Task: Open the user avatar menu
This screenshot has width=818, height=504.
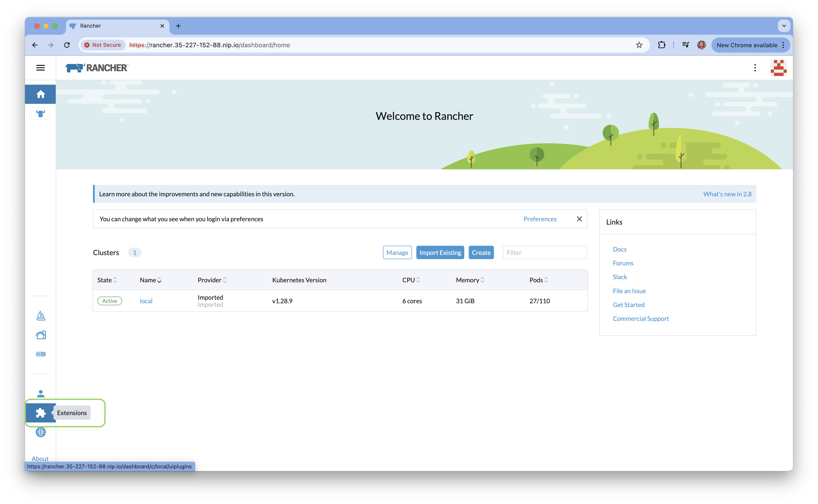Action: click(778, 68)
